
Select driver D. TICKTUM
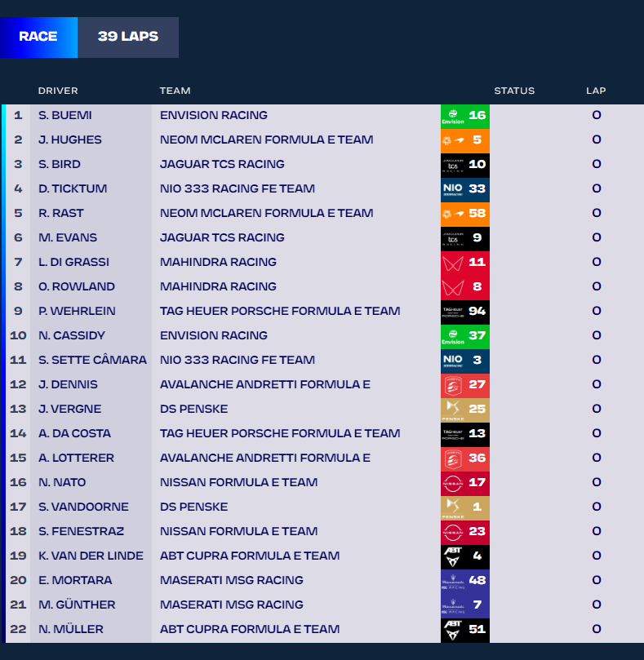click(73, 188)
